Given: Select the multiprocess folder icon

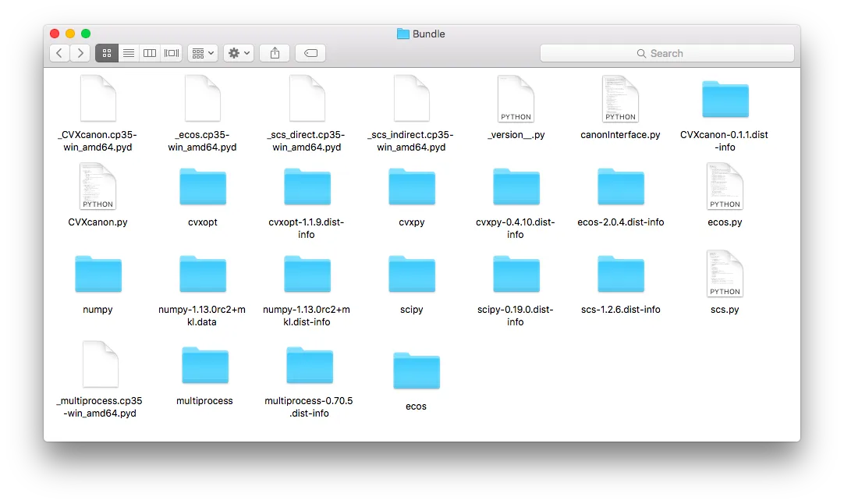Looking at the screenshot, I should [205, 365].
